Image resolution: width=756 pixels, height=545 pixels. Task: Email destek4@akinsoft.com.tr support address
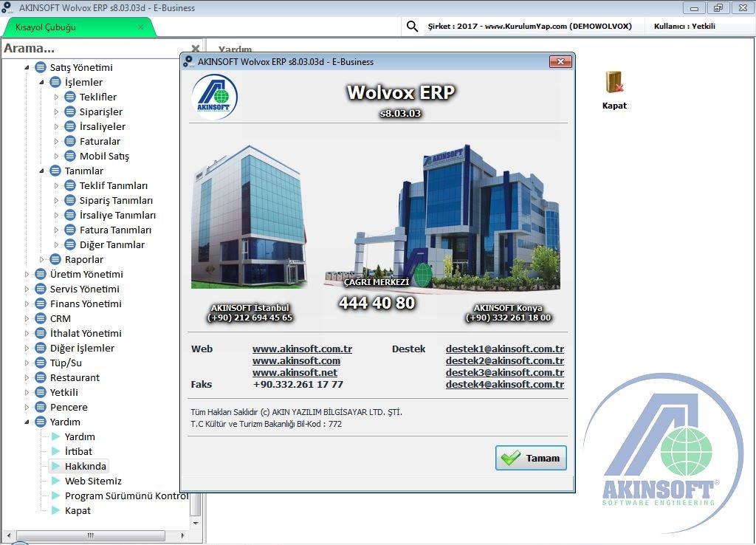[x=505, y=385]
